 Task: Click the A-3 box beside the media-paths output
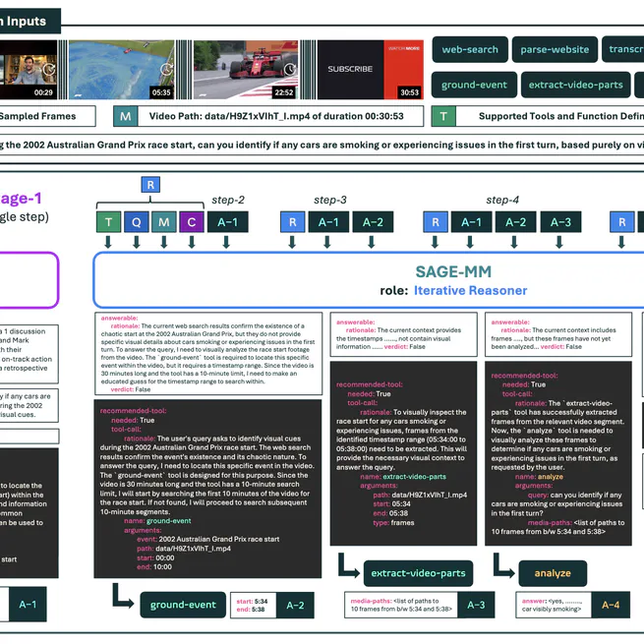tap(476, 605)
